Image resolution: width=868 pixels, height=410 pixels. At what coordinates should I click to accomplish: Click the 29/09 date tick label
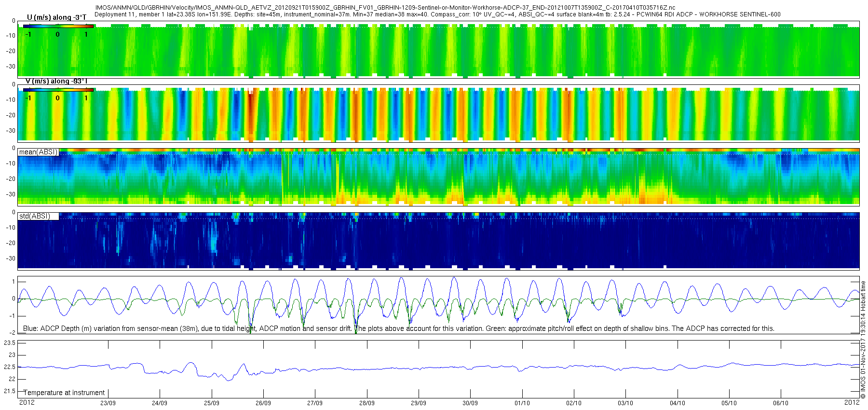[x=419, y=403]
